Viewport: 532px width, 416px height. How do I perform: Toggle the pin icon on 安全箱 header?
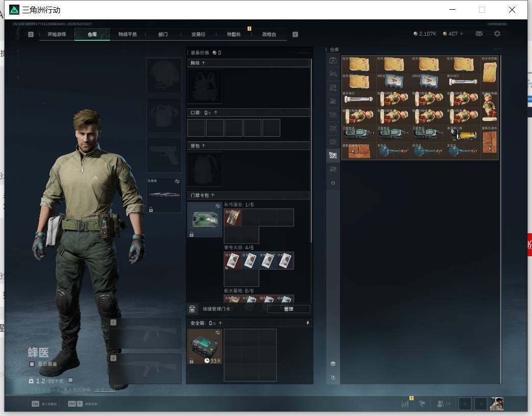click(308, 323)
